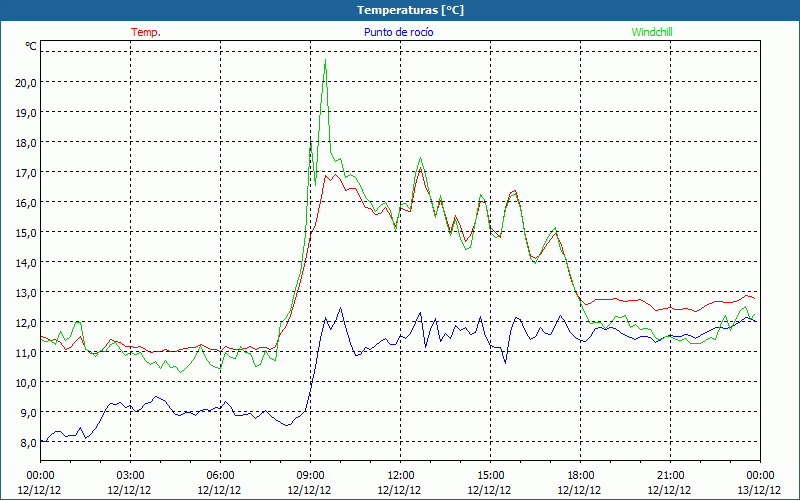Click the 16,0 y-axis value
The image size is (800, 500).
click(26, 203)
